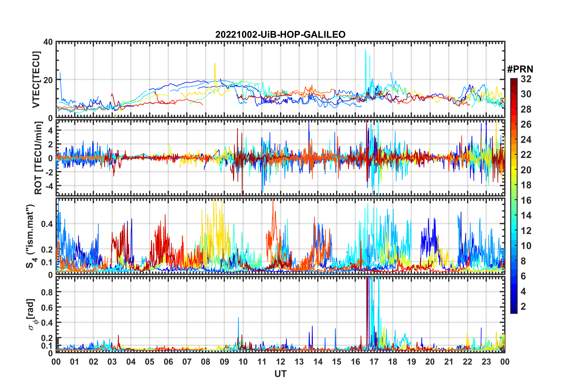Click the S4 ("ism.mat") y-axis label
The height and width of the screenshot is (392, 561).
point(31,236)
